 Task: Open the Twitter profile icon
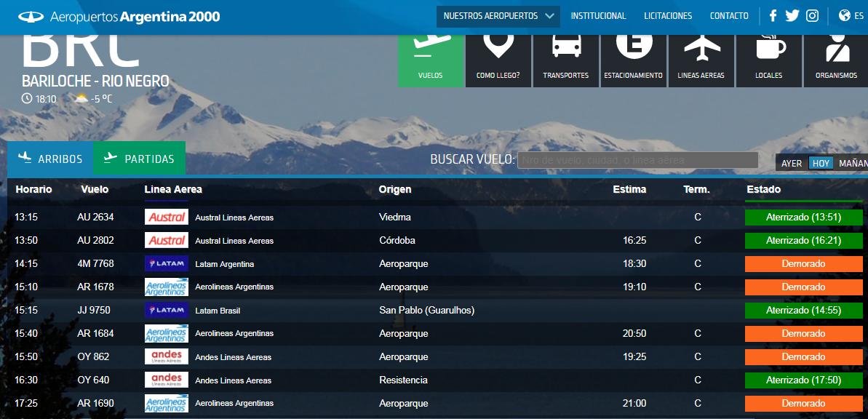tap(792, 16)
